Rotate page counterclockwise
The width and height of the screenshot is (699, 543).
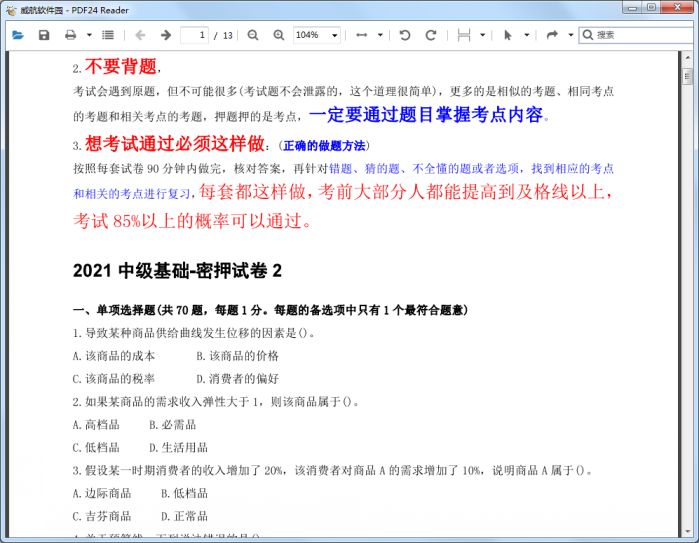(405, 35)
